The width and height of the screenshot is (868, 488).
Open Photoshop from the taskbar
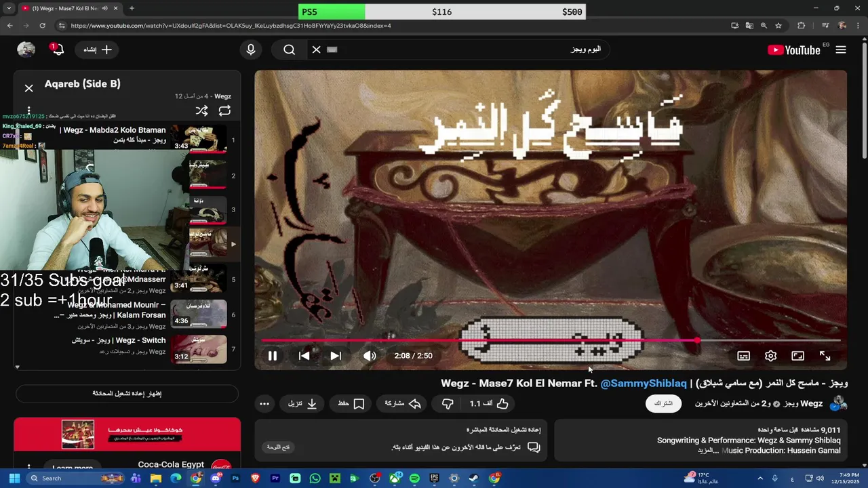click(x=235, y=479)
